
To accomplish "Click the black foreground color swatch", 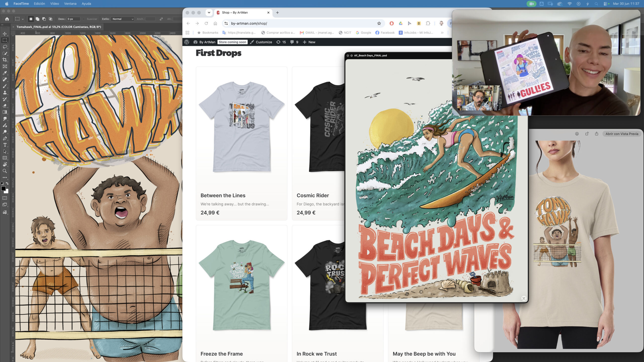I will coord(3,188).
